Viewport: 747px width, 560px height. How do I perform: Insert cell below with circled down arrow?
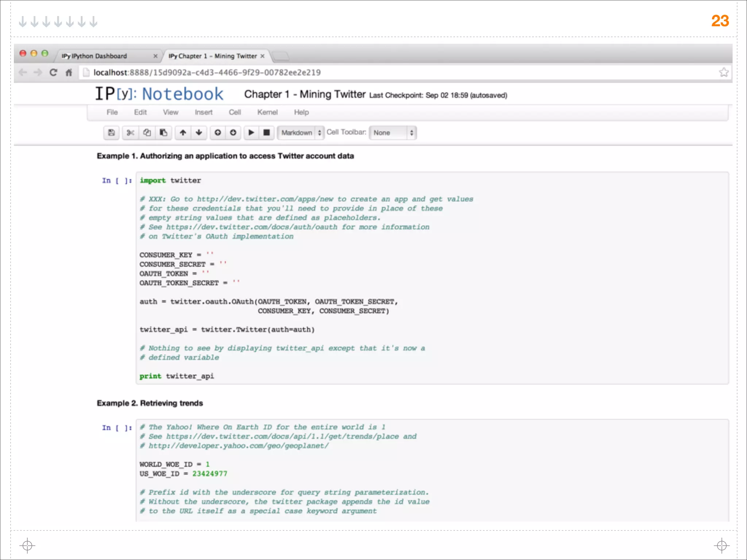pyautogui.click(x=233, y=133)
